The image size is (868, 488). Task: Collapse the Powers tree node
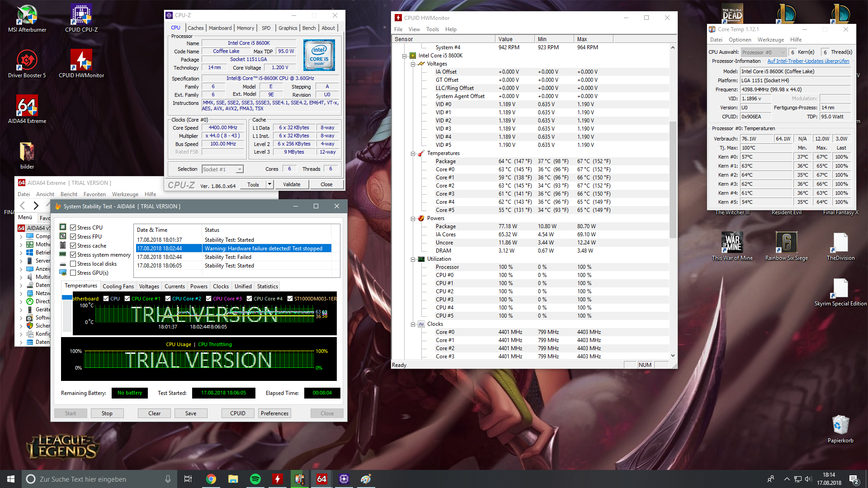click(x=413, y=219)
